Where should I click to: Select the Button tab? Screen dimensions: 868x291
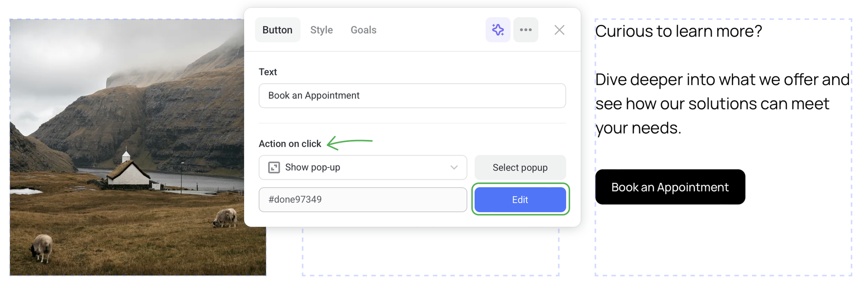coord(277,30)
